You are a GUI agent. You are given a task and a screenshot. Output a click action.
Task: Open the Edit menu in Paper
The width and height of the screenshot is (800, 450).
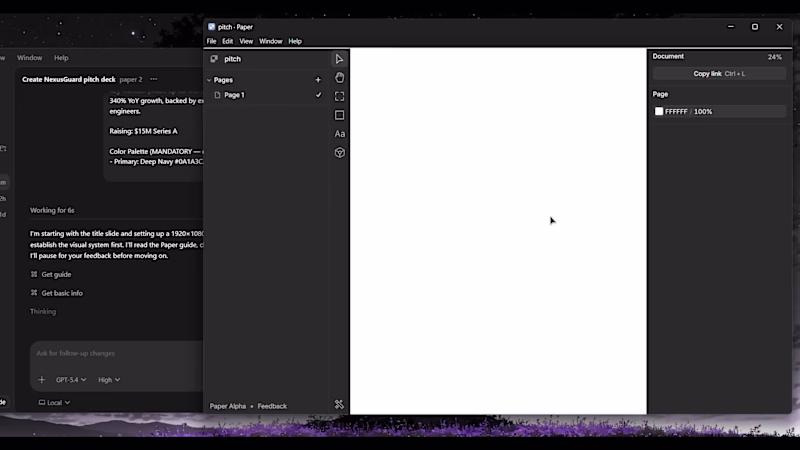tap(228, 41)
